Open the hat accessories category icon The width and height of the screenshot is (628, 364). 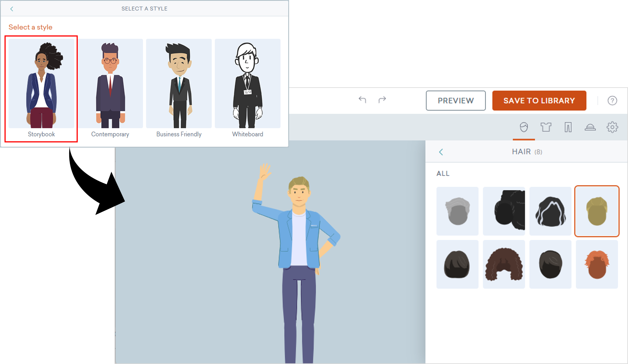(590, 127)
